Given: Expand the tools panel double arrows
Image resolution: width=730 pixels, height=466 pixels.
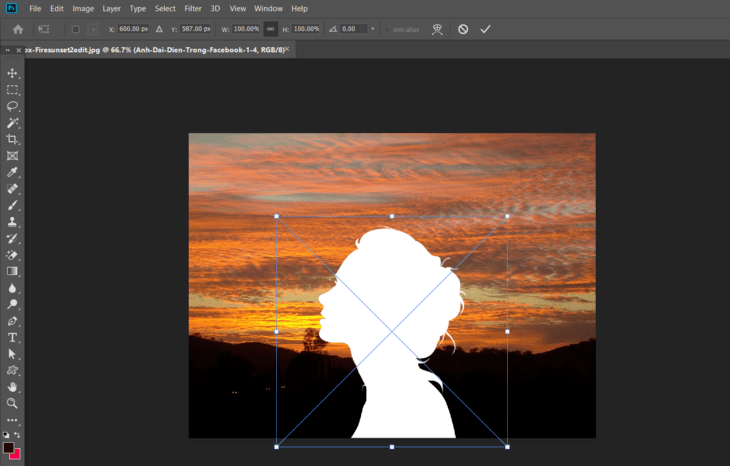Looking at the screenshot, I should (x=7, y=50).
